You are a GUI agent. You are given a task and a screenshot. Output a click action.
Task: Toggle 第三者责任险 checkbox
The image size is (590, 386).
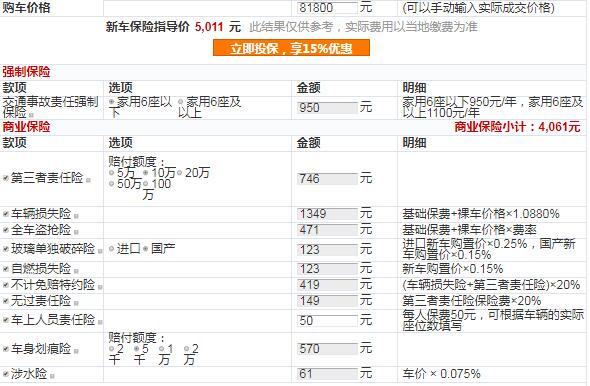(6, 178)
